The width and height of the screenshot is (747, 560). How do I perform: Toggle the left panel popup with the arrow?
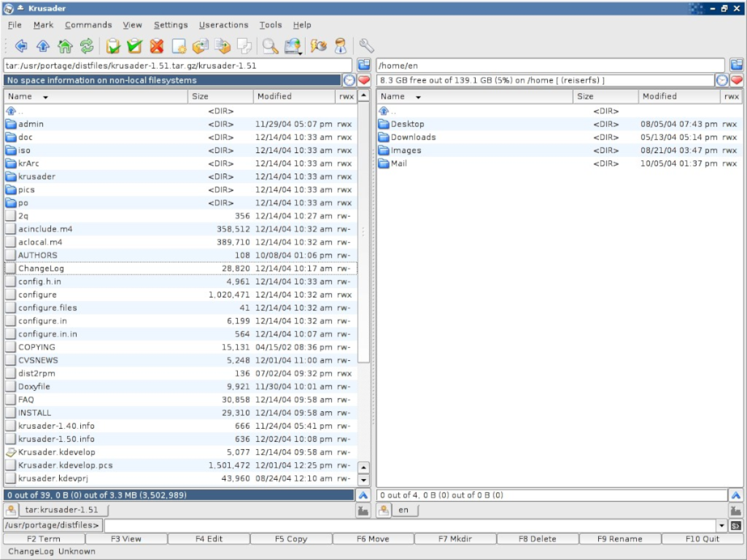click(x=363, y=495)
